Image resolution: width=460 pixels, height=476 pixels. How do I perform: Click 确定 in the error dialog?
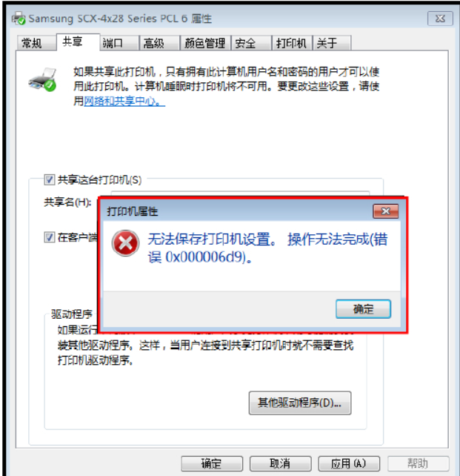[x=363, y=309]
